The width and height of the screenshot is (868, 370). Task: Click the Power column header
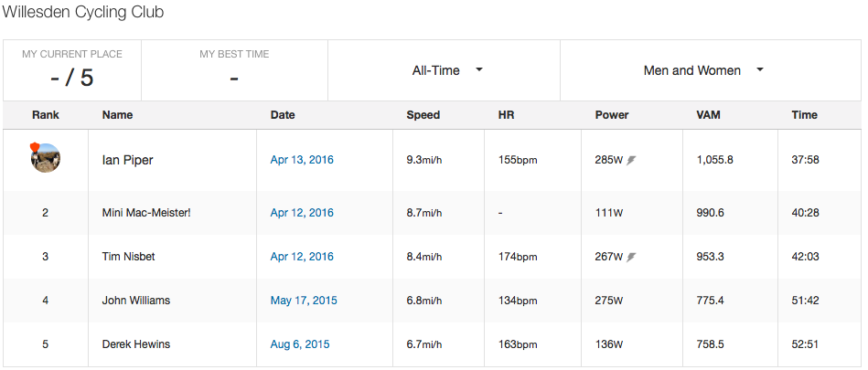[612, 115]
